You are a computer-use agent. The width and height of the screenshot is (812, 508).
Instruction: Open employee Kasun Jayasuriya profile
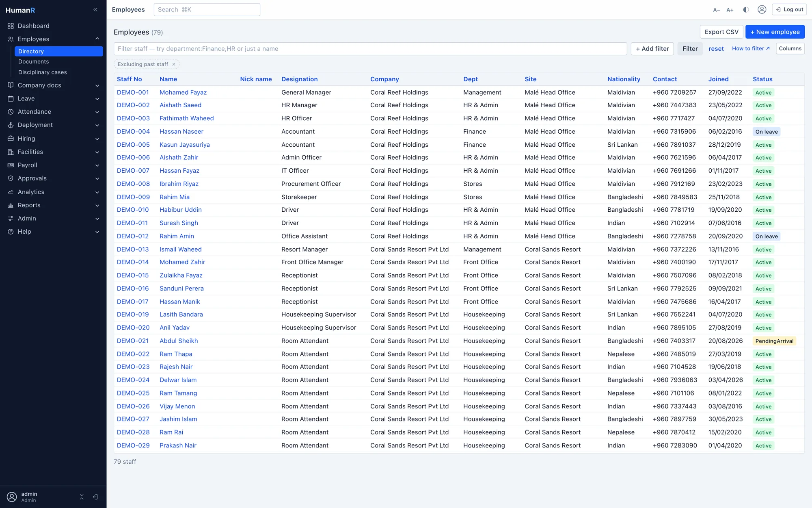click(185, 145)
